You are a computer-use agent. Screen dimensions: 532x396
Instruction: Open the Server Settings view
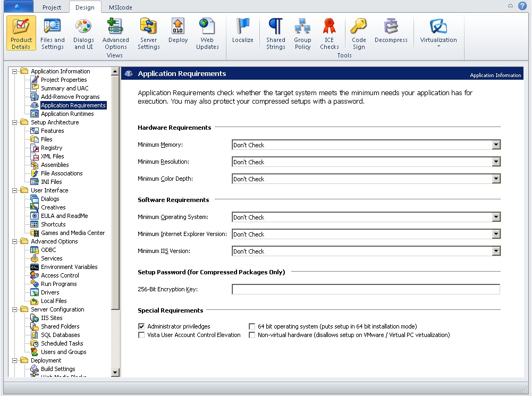149,33
